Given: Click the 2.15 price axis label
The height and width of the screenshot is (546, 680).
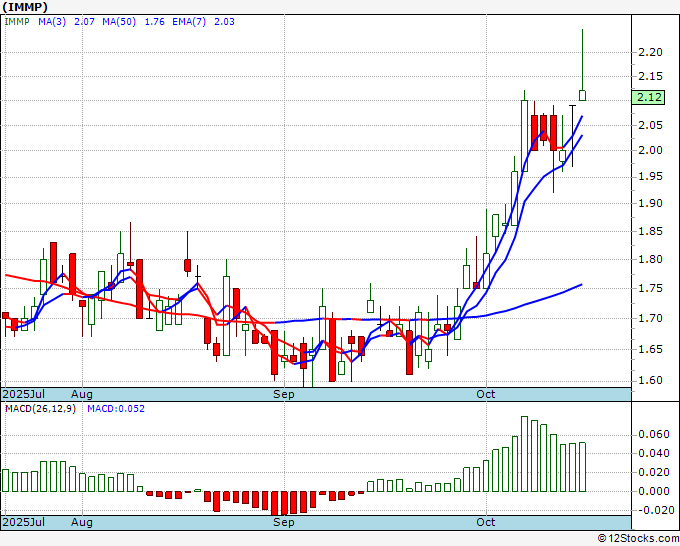Looking at the screenshot, I should click(x=650, y=77).
